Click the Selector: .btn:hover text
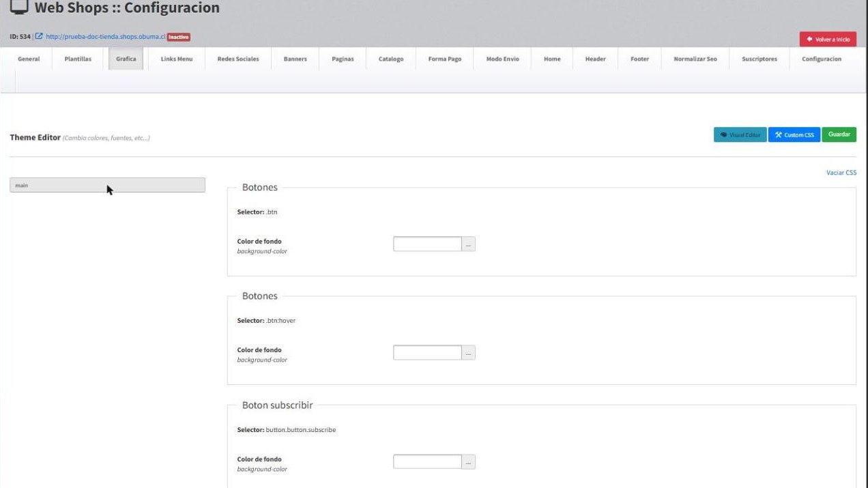868x488 pixels. click(266, 321)
